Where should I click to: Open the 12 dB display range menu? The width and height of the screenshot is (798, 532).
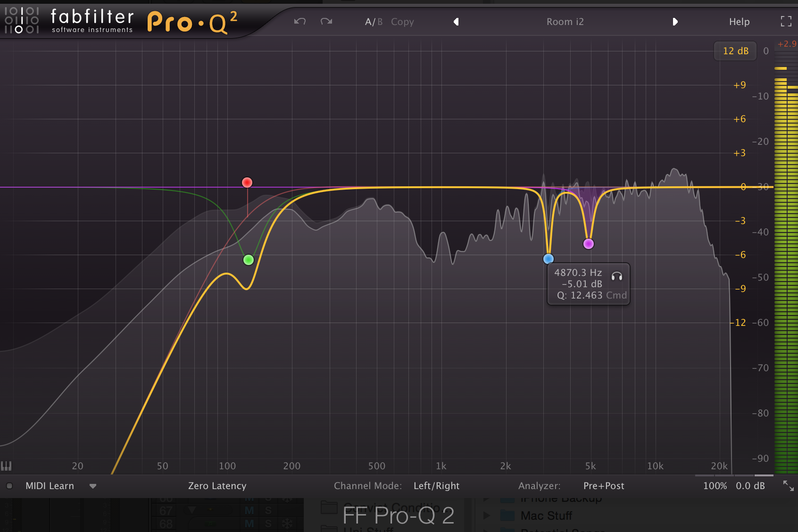(x=735, y=51)
